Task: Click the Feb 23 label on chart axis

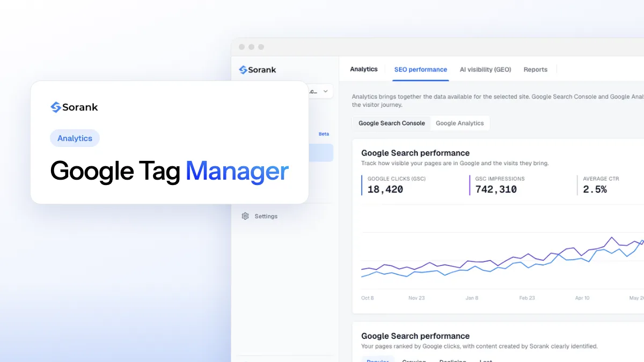Action: pos(526,298)
